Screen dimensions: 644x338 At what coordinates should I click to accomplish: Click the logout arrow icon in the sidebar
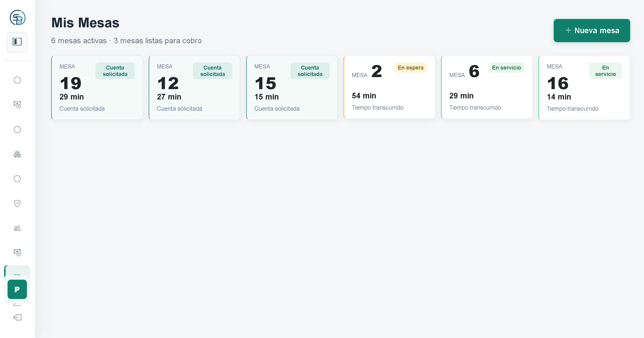17,317
